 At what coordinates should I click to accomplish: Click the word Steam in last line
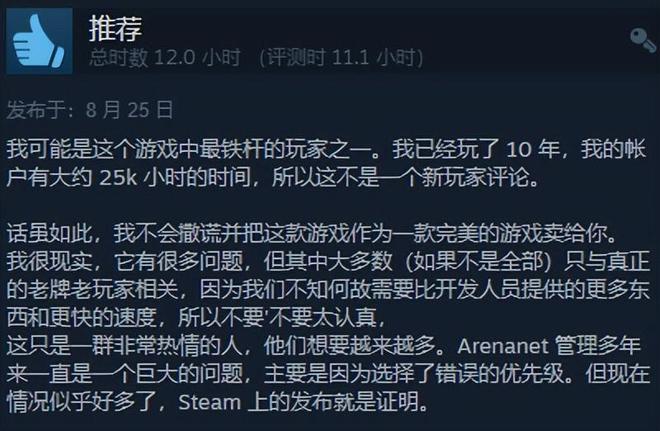click(x=209, y=402)
